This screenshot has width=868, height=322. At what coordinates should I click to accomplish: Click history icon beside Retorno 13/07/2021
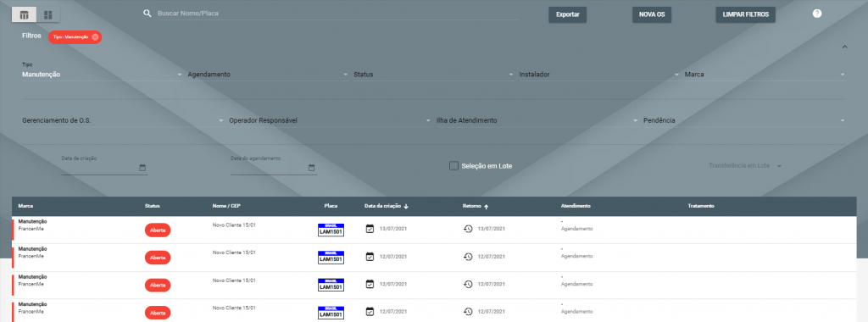coord(468,229)
